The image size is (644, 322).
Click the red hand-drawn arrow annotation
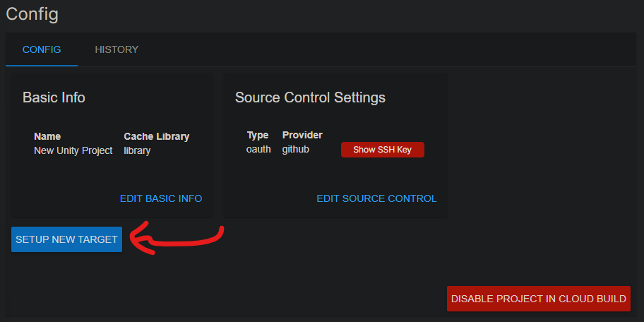(177, 239)
